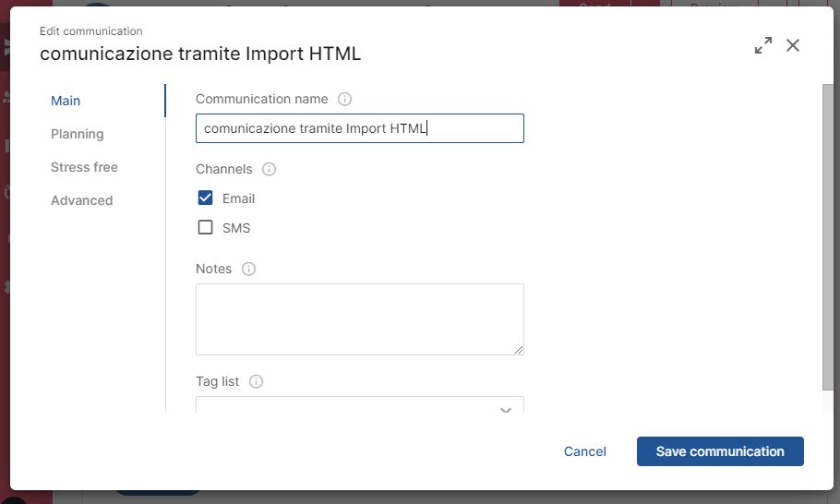Click the SMS label text

coord(236,228)
